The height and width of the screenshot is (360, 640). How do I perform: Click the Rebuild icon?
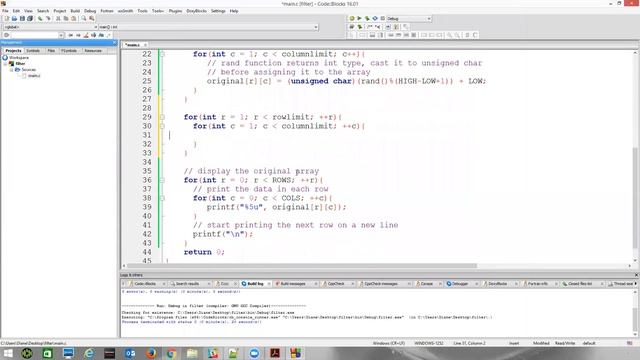(375, 18)
